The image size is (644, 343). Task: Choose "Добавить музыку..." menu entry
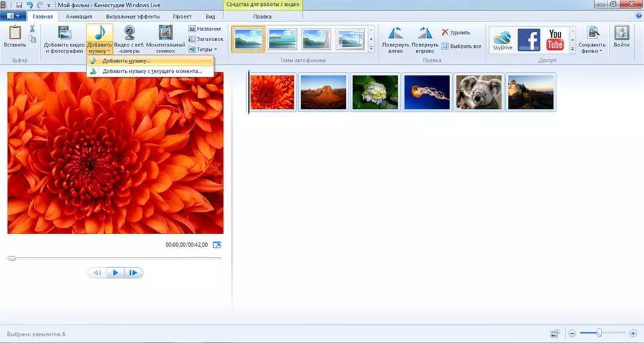click(126, 61)
